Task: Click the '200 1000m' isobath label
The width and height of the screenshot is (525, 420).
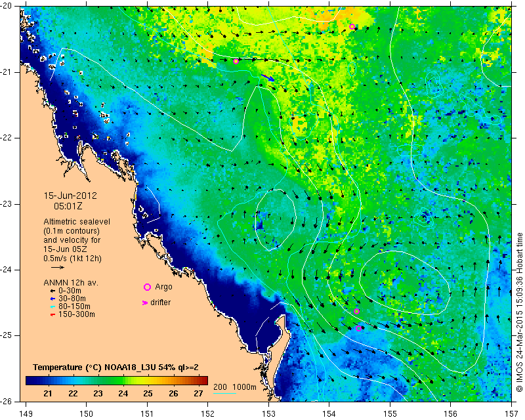Action: click(x=235, y=387)
